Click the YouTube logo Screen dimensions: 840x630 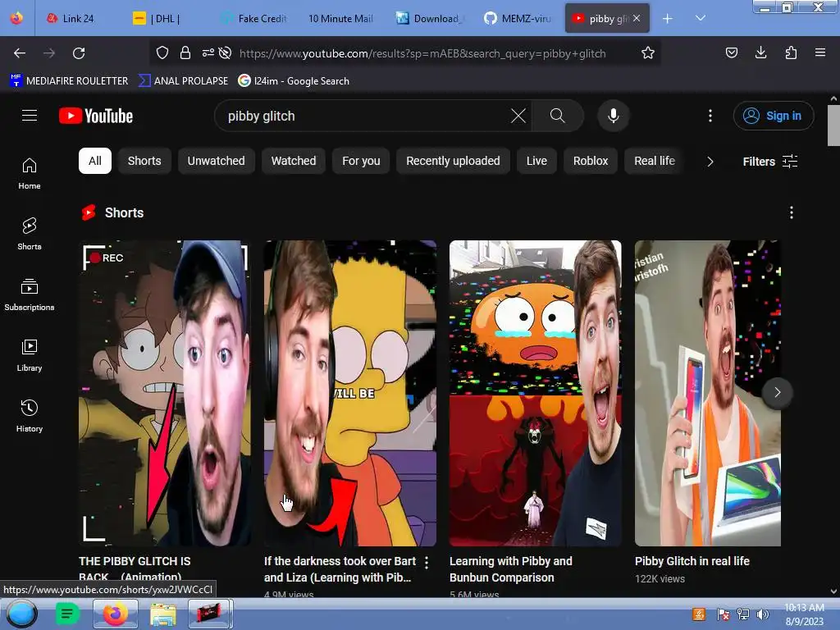pyautogui.click(x=96, y=116)
